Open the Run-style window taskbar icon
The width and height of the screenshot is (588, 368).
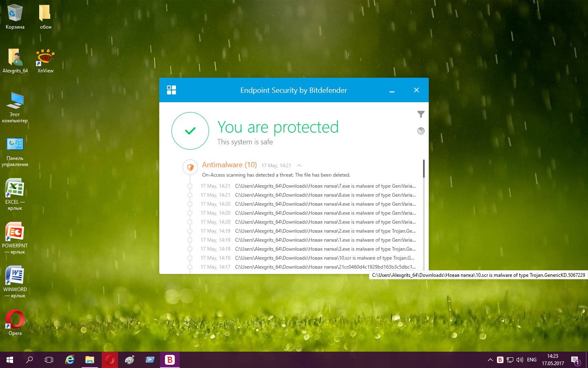point(150,360)
